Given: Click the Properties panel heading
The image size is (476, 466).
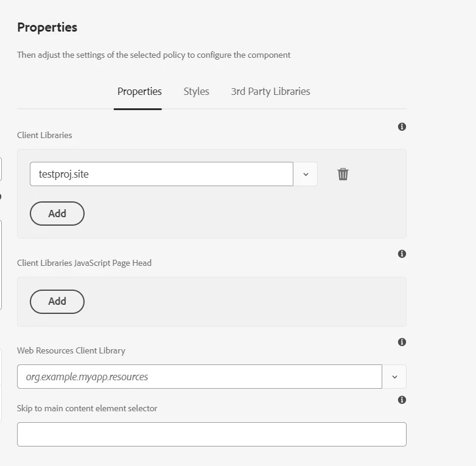Looking at the screenshot, I should tap(47, 27).
